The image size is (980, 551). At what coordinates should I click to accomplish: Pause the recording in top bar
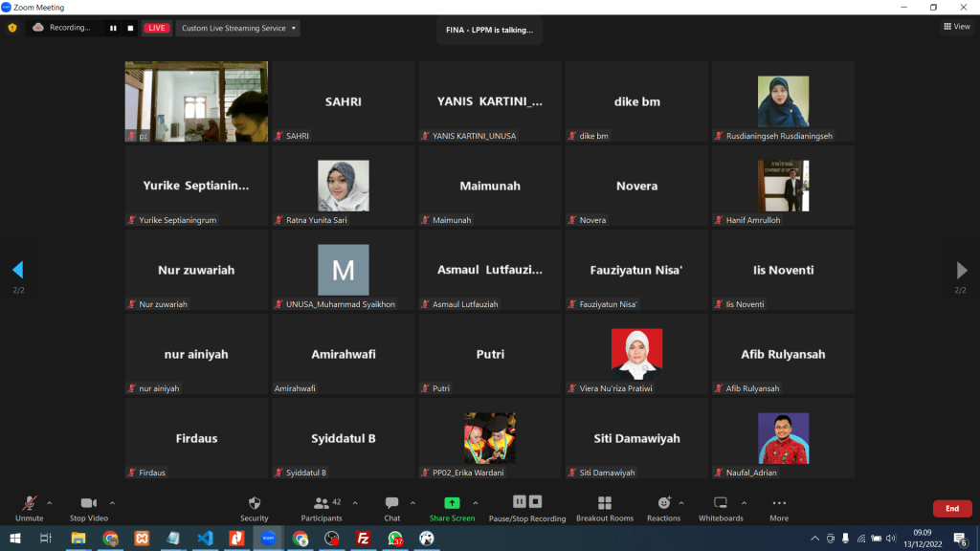[x=113, y=28]
